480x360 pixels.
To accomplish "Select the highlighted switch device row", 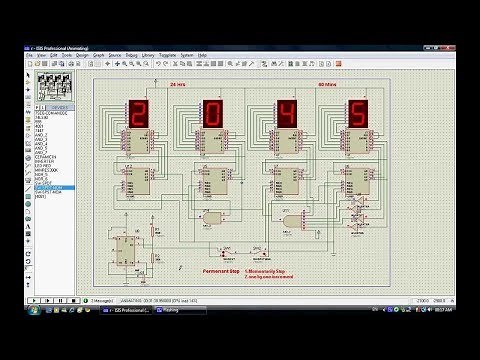I will (x=54, y=188).
